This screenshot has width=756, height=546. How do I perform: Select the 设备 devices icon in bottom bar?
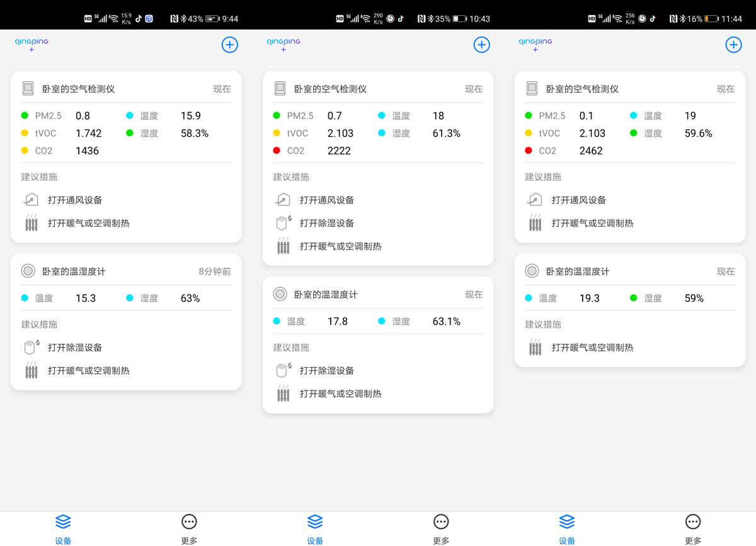point(63,521)
